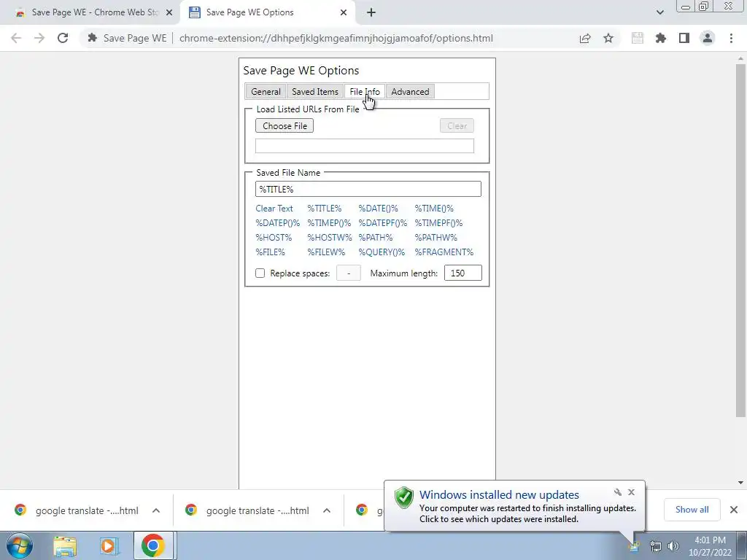Click the network tray icon

tap(656, 546)
